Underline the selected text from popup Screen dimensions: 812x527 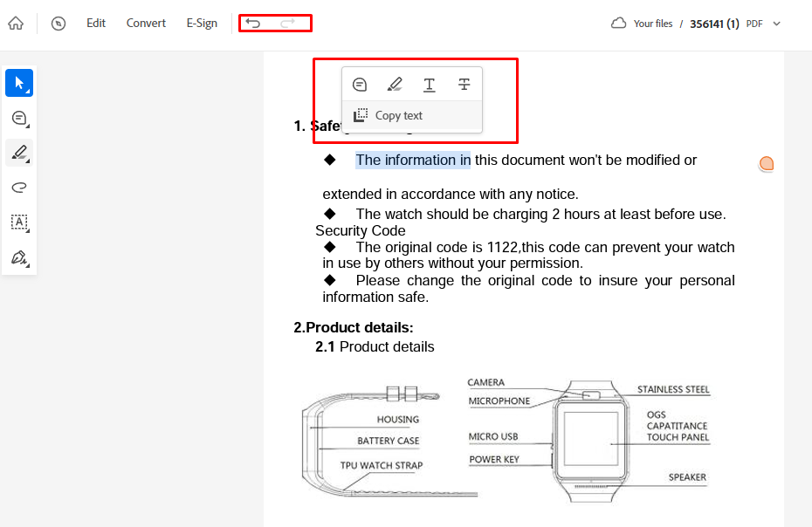430,85
